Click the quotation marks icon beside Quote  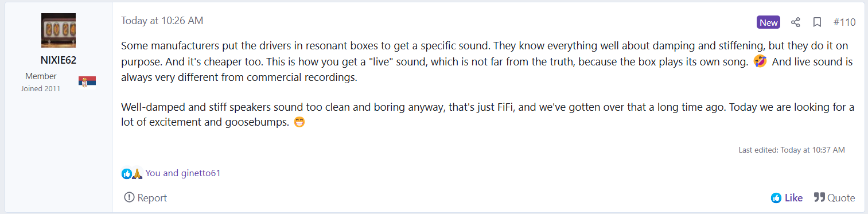(819, 198)
